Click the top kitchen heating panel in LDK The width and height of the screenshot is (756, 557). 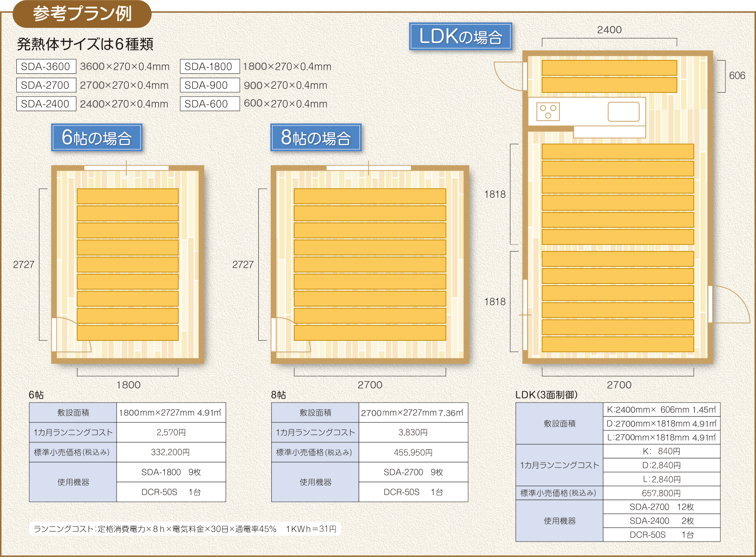click(x=609, y=68)
